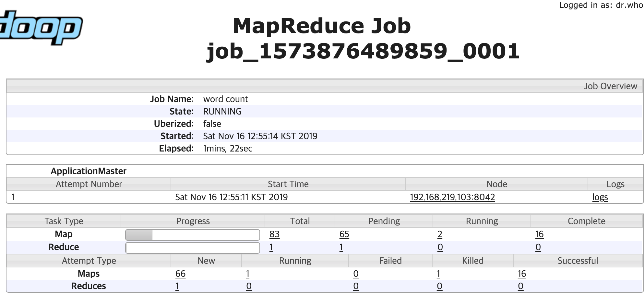This screenshot has width=644, height=294.
Task: View failed Map attempts link 0
Action: 356,274
